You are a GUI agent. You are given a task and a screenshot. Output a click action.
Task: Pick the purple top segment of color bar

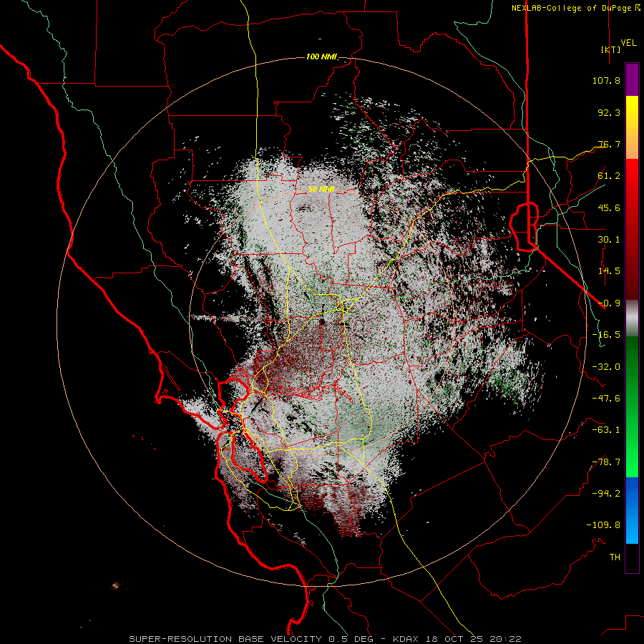click(632, 80)
